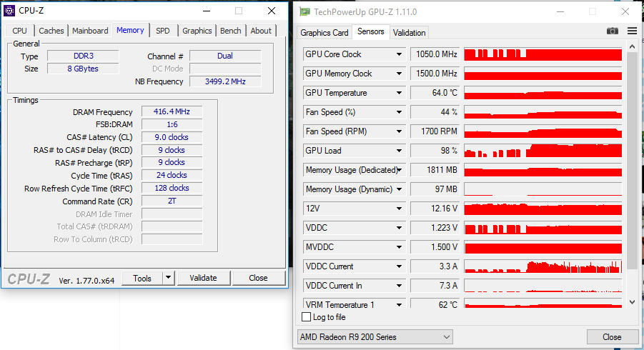Click the GPU Core Clock history graph
Image resolution: width=644 pixels, height=350 pixels.
543,54
